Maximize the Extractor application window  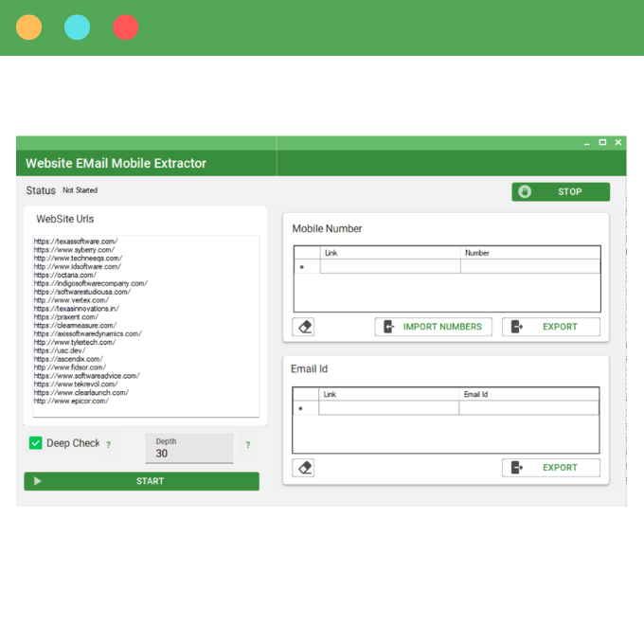(602, 142)
